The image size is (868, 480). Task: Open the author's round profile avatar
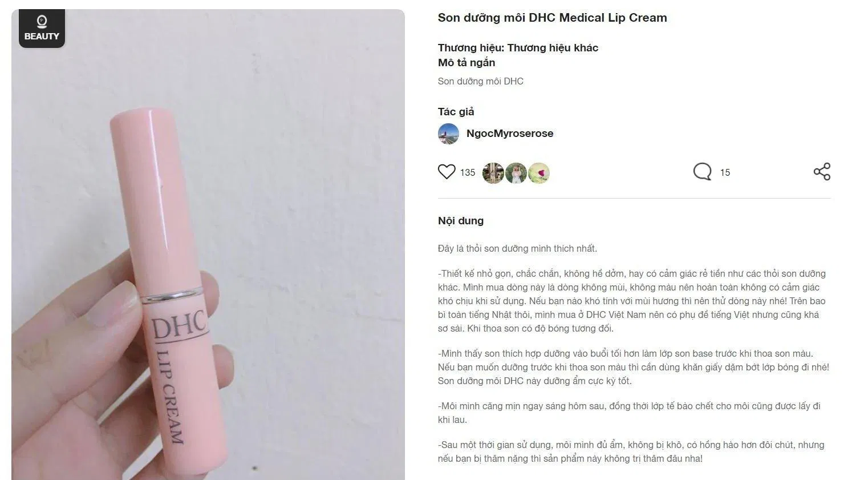point(449,134)
